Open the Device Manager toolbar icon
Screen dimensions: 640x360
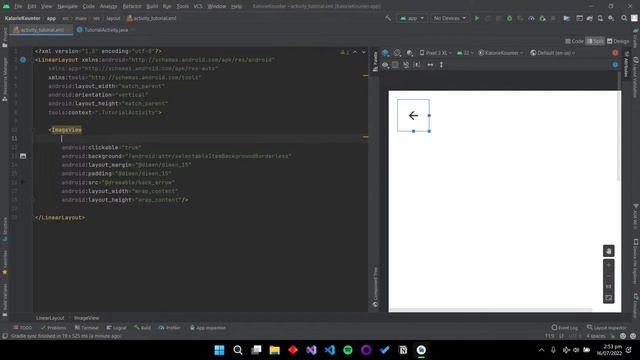600,18
